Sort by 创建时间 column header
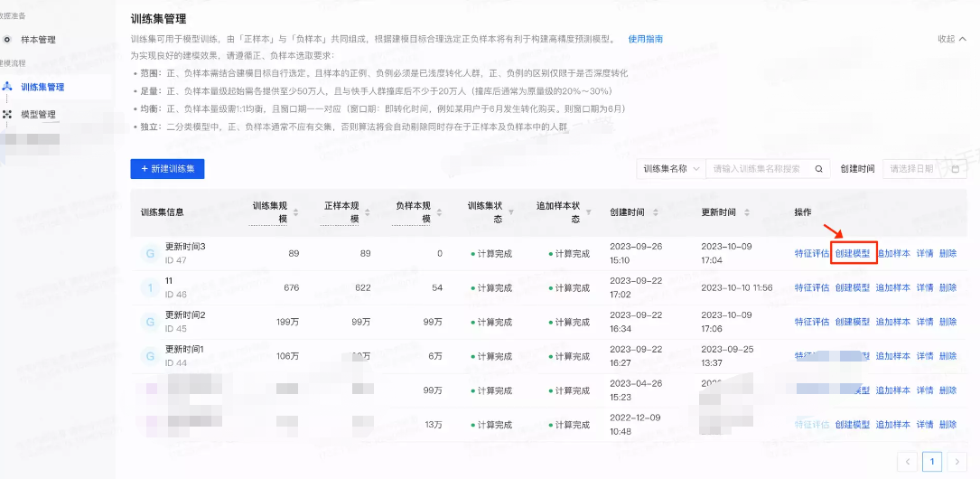The width and height of the screenshot is (980, 479). click(654, 212)
